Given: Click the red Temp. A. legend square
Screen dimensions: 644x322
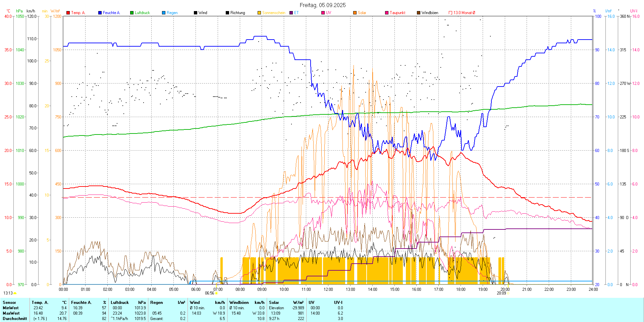Looking at the screenshot, I should [x=68, y=13].
